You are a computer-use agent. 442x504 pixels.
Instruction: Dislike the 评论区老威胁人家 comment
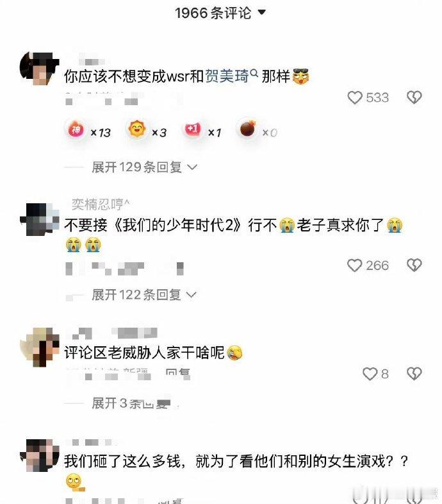(x=414, y=374)
